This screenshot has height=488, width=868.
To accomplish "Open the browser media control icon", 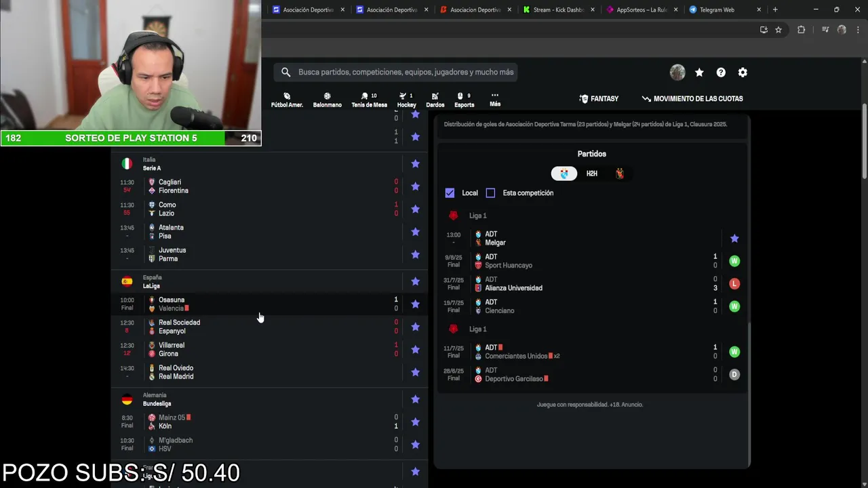I will (x=825, y=30).
